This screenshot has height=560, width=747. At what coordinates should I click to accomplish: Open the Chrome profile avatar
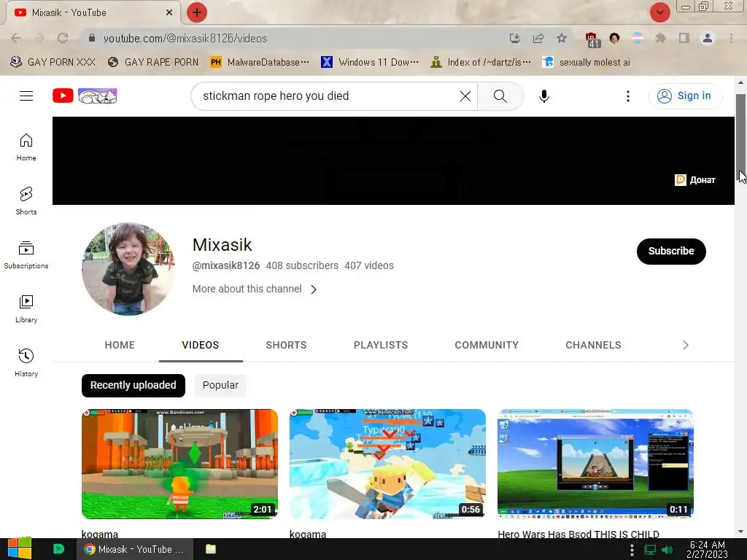tap(708, 38)
